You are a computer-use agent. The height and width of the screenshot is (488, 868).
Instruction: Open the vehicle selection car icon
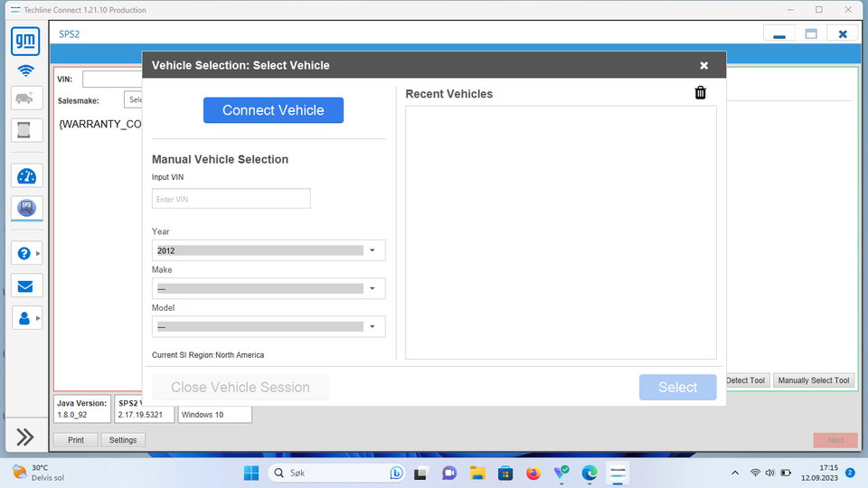[26, 99]
